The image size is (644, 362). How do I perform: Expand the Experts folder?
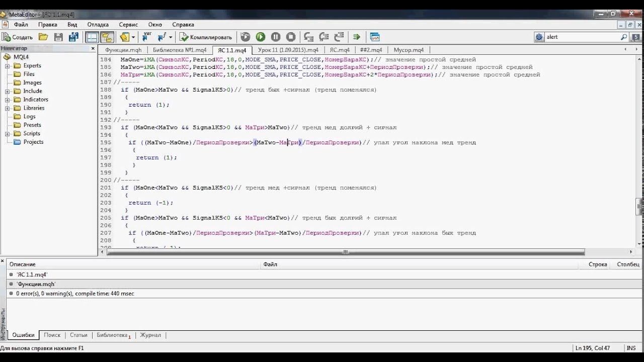8,66
